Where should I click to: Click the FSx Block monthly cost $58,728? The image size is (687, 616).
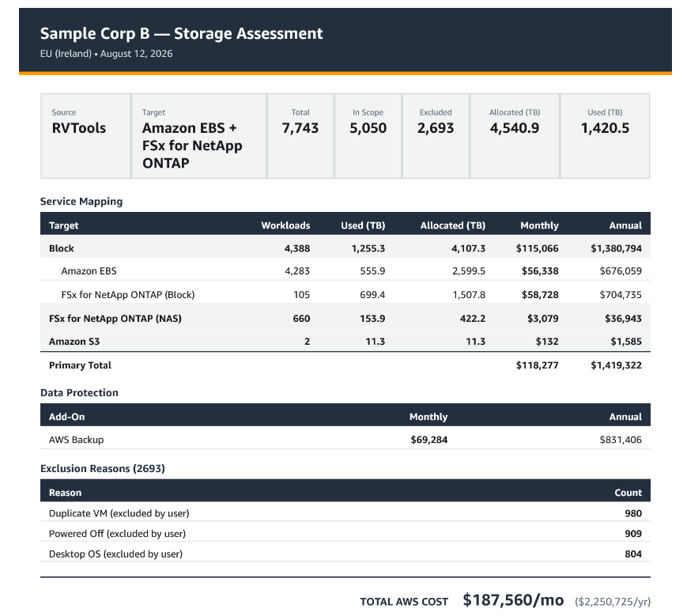(540, 295)
